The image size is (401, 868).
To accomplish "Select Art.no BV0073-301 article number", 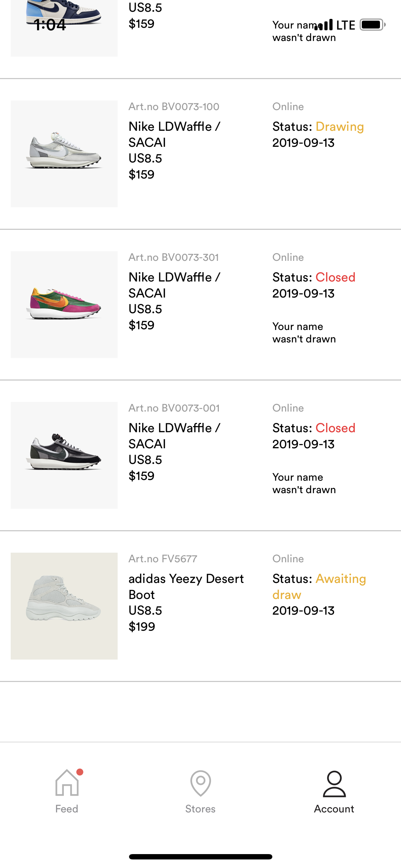I will click(x=174, y=257).
